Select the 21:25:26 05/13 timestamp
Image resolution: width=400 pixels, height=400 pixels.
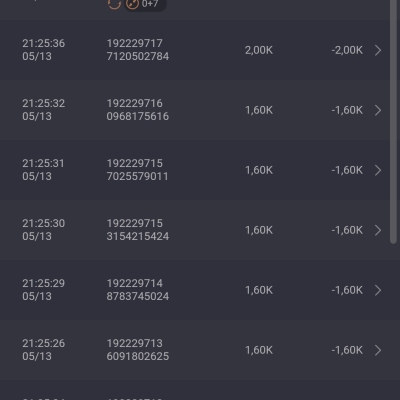44,350
